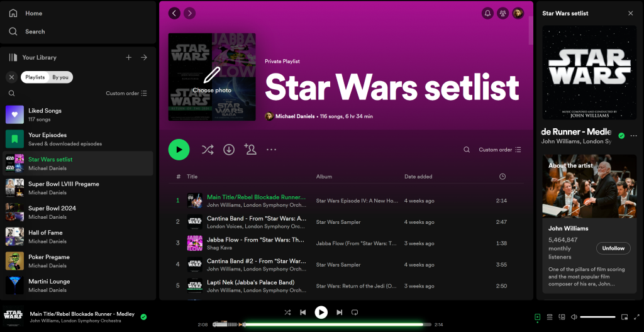
Task: Toggle shuffle in the bottom player bar
Action: (x=287, y=312)
